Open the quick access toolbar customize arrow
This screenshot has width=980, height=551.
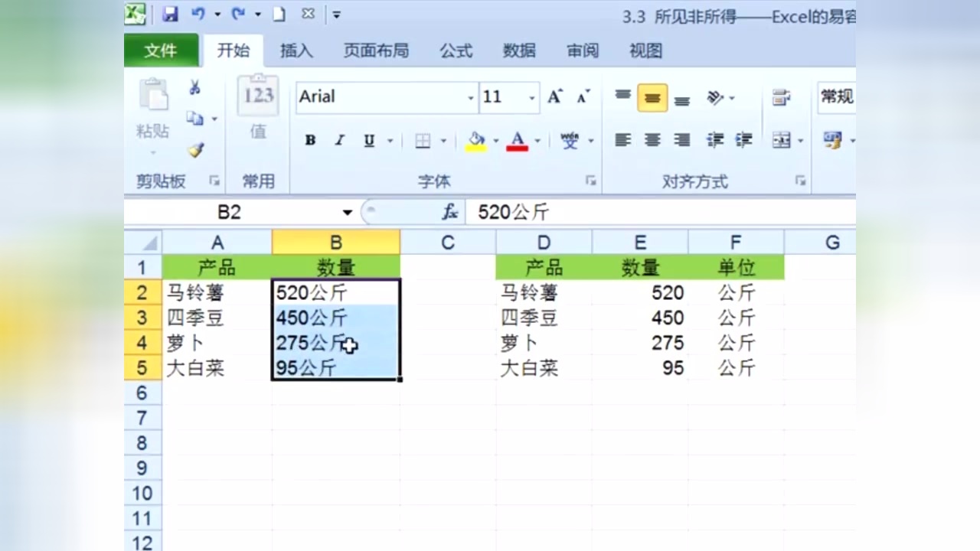[336, 15]
